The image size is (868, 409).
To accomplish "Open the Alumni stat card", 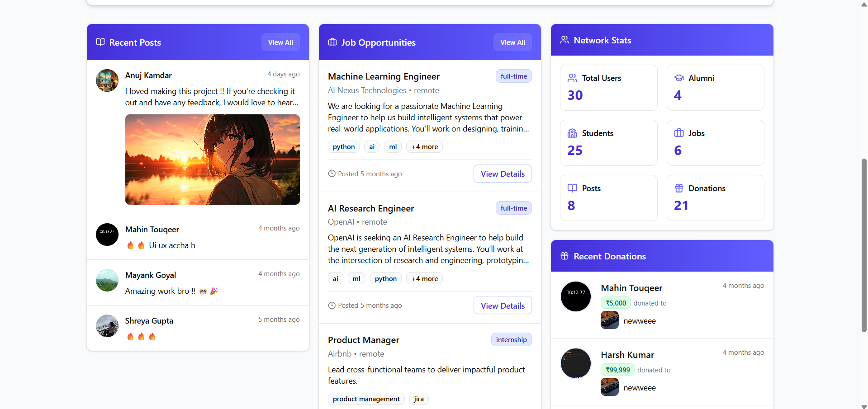I will tap(716, 88).
